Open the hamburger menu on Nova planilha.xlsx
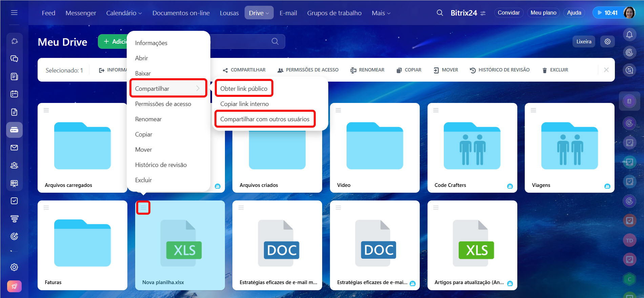 (x=143, y=208)
